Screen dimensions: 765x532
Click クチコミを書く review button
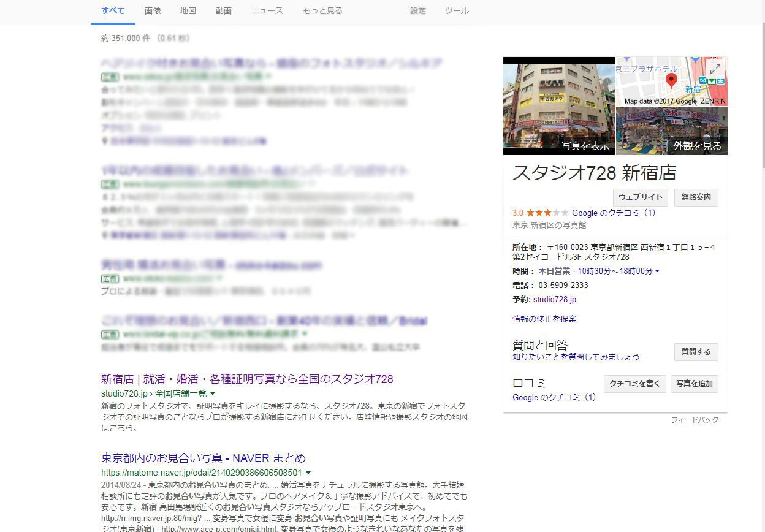(x=634, y=384)
